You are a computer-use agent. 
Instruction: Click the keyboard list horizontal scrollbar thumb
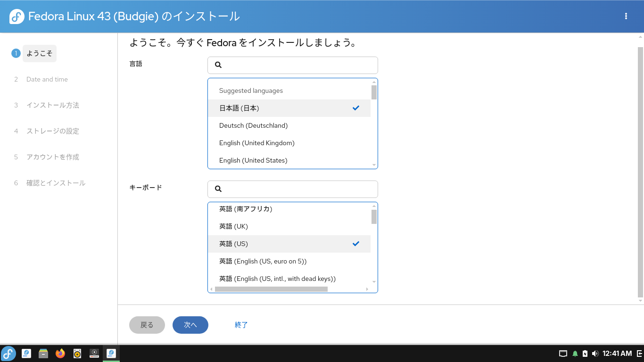[x=271, y=289]
